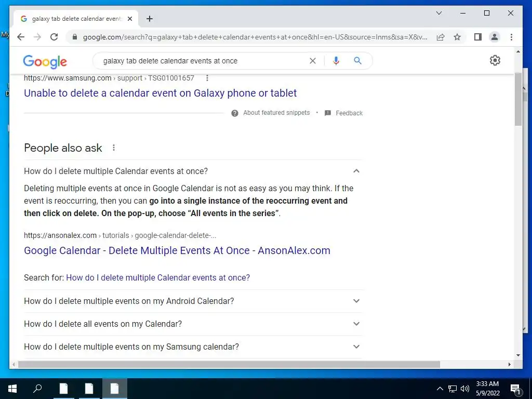Show hidden system tray icons

[440, 389]
